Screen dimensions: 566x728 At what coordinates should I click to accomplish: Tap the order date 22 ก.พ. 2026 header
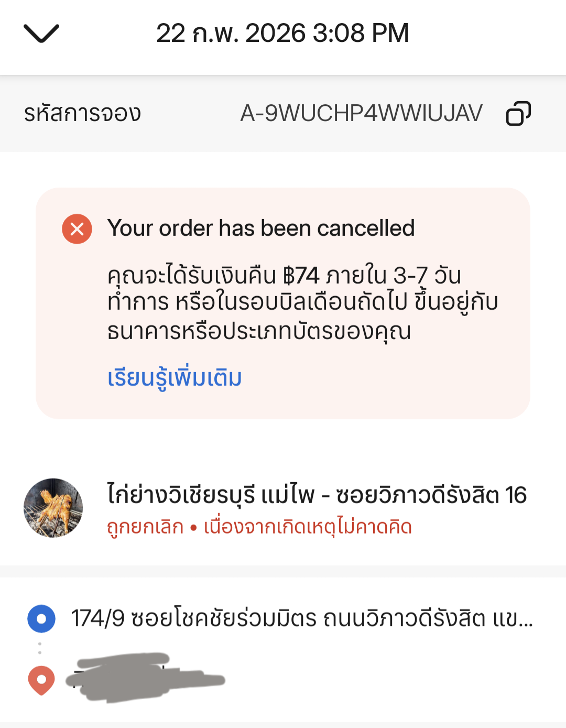pyautogui.click(x=282, y=34)
